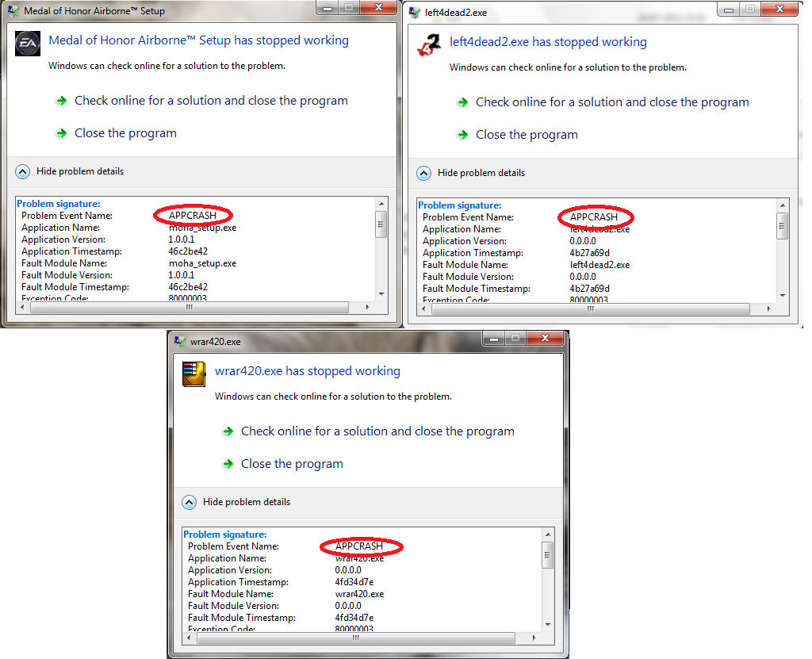Click 'Problem signature:' in left4dead2.exe dialog

coord(460,205)
